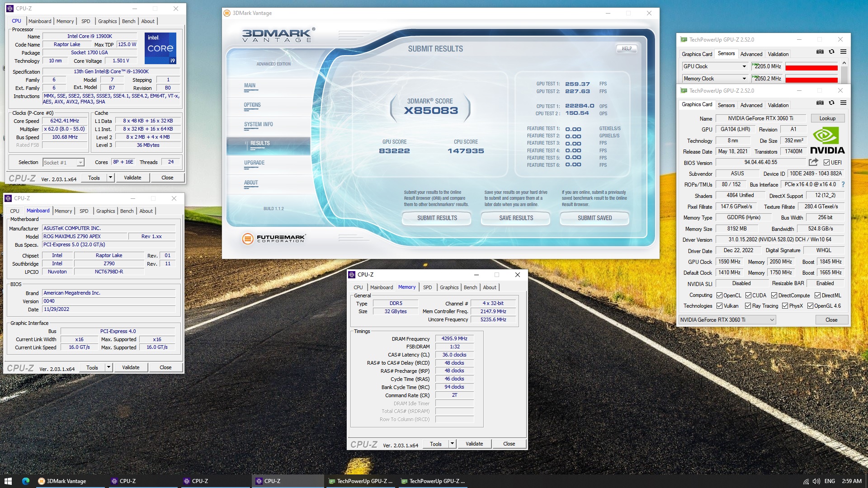868x488 pixels.
Task: Click the GPU-Z Sensors window title icon
Action: pyautogui.click(x=684, y=40)
